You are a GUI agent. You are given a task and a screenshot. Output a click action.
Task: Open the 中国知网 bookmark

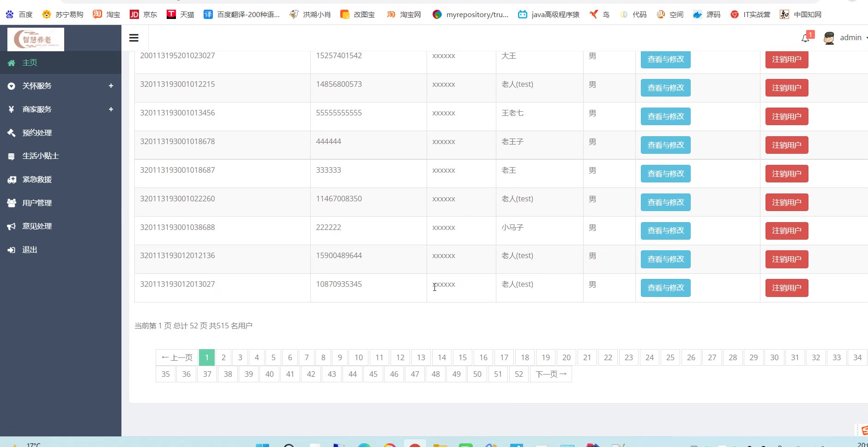(801, 14)
